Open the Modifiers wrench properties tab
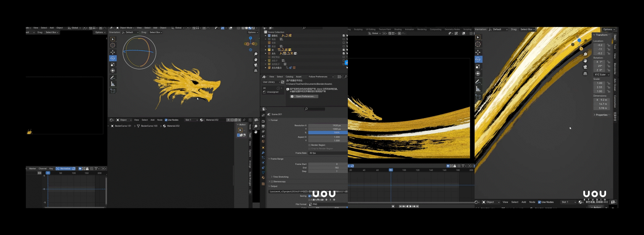The width and height of the screenshot is (644, 235). 263,153
